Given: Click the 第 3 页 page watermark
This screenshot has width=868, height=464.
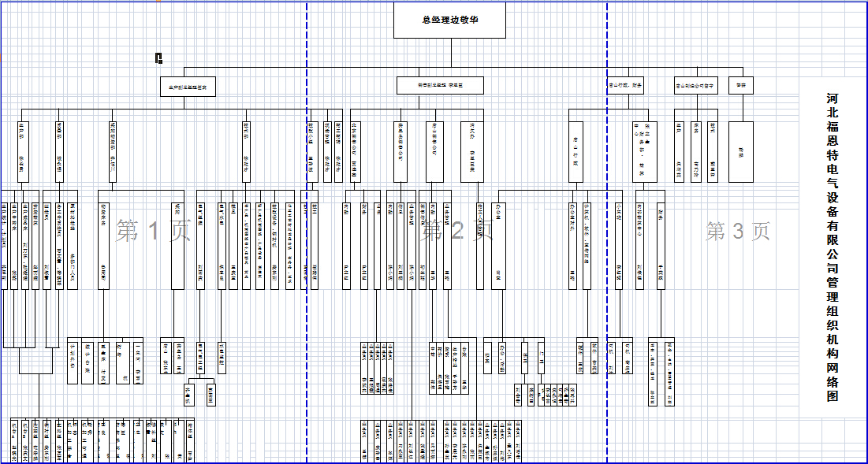Looking at the screenshot, I should (737, 231).
